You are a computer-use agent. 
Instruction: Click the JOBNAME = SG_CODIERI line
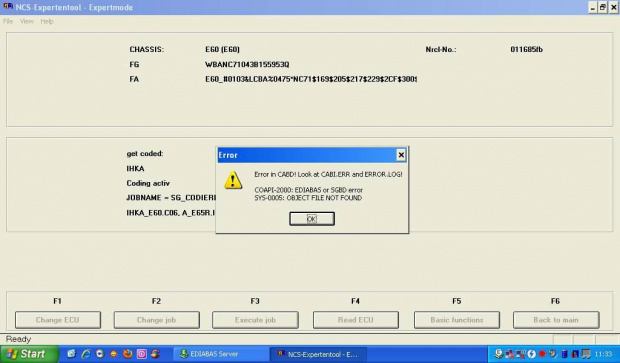[171, 198]
